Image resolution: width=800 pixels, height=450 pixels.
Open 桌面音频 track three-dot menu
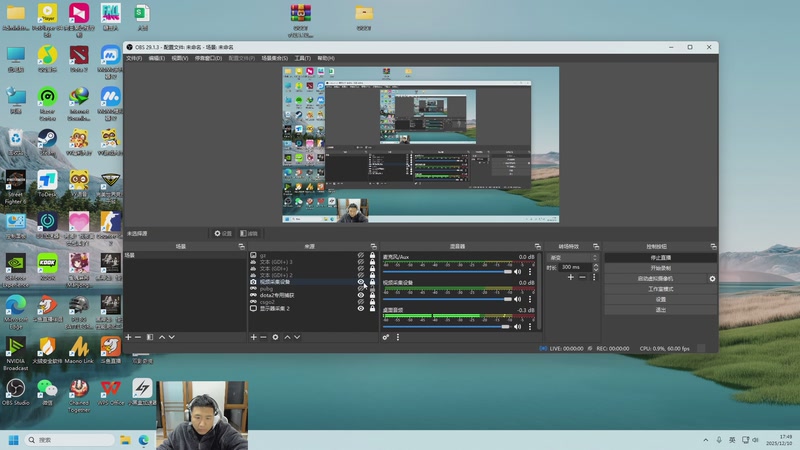click(x=530, y=327)
